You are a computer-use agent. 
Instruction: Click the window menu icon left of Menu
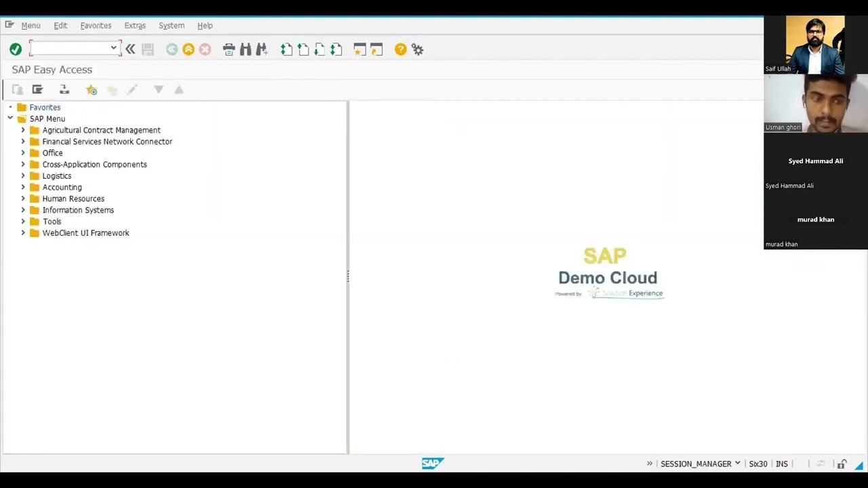(x=9, y=25)
